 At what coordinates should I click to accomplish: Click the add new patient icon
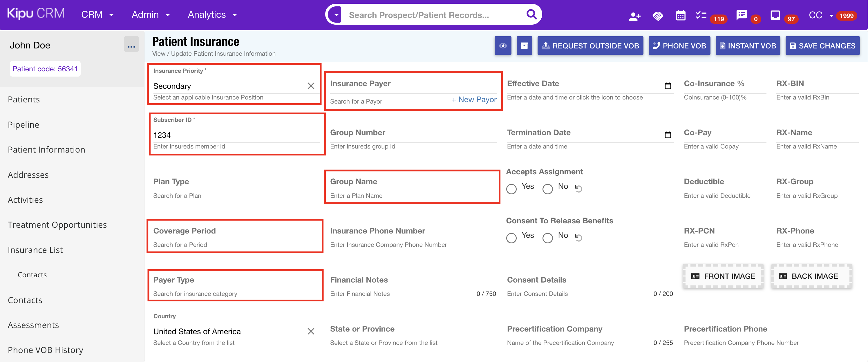634,16
